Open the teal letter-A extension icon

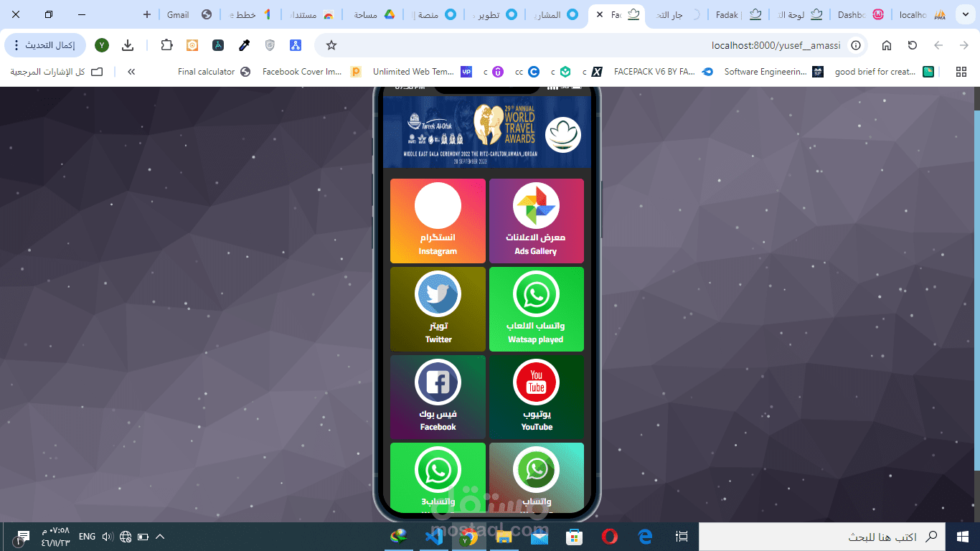pos(218,45)
